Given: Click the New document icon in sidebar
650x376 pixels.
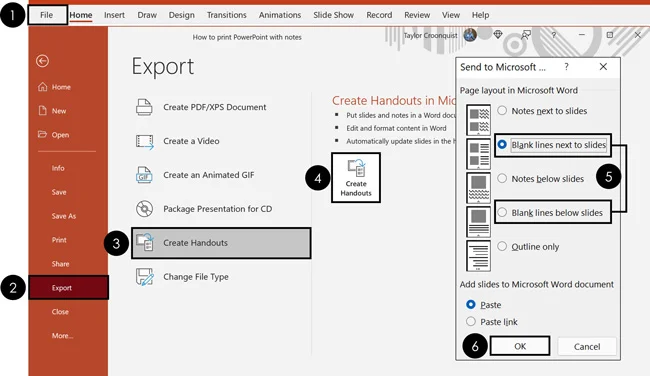Looking at the screenshot, I should pos(42,111).
